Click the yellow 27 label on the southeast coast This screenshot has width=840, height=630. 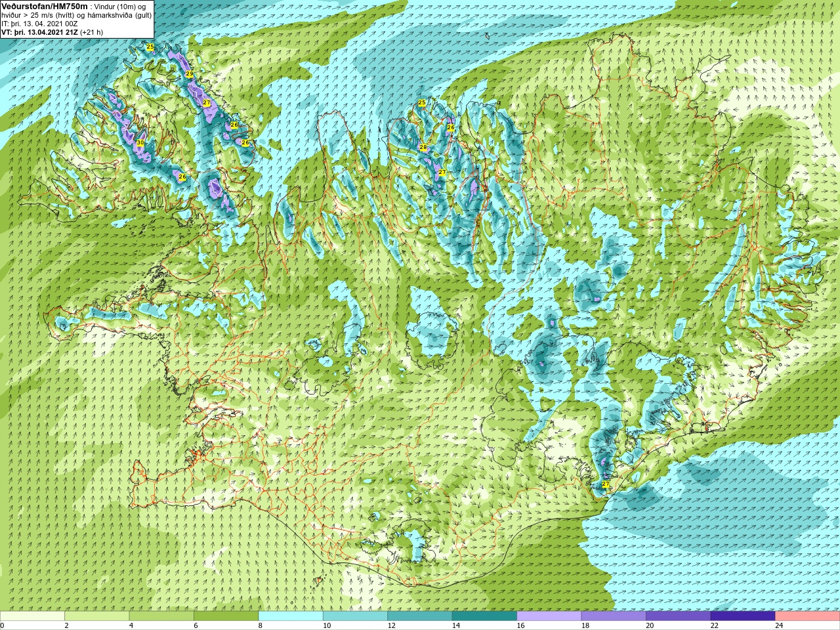[x=605, y=484]
